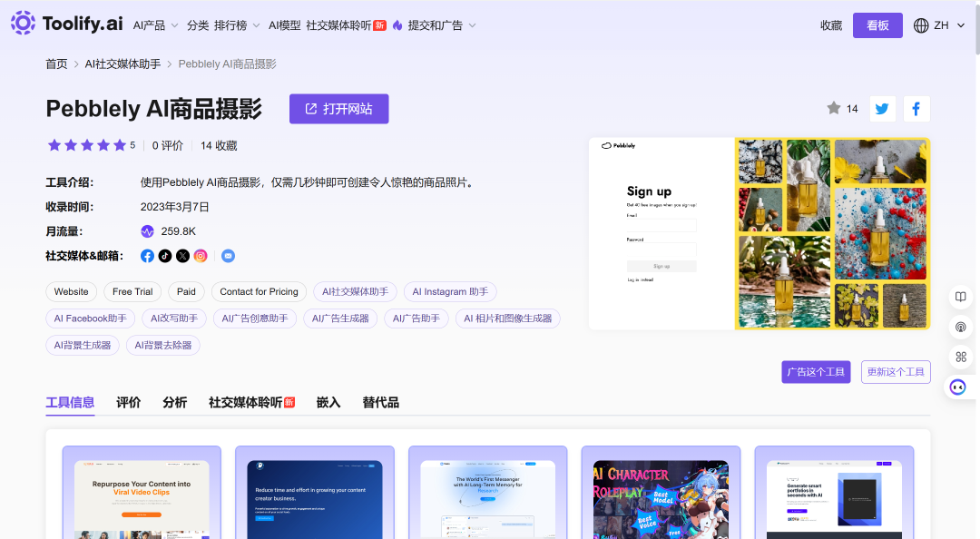
Task: Open the AI Character Roleplay thumbnail card
Action: [661, 493]
